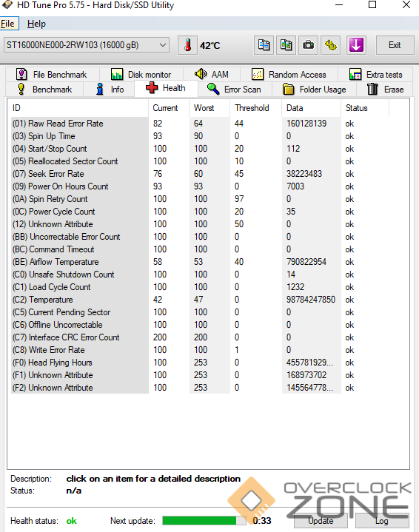
Task: Copy info to clipboard icon
Action: pyautogui.click(x=264, y=45)
